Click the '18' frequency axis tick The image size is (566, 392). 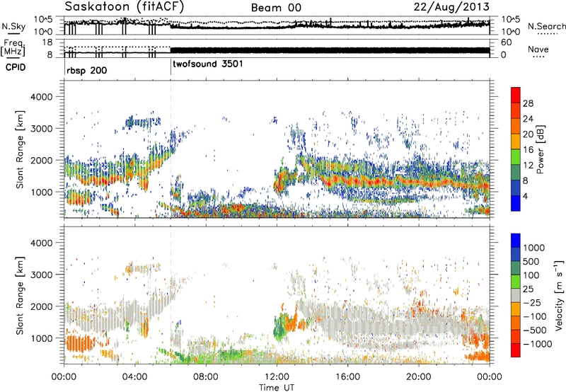[x=47, y=42]
